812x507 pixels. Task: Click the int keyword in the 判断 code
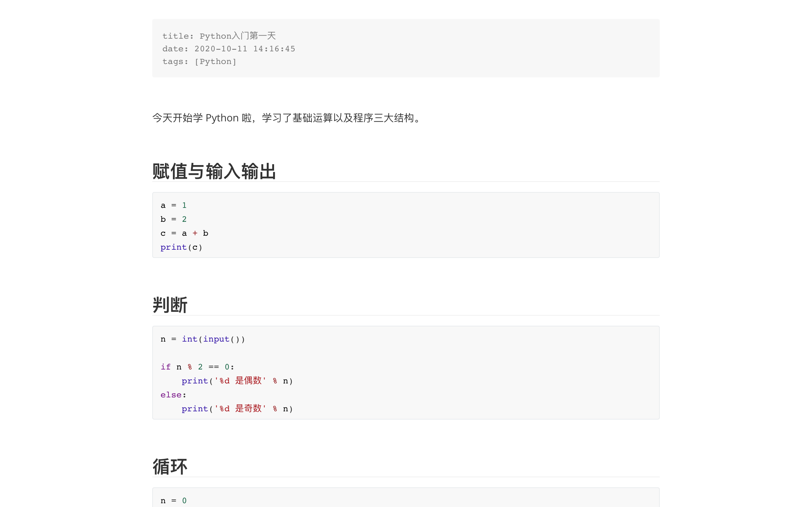click(190, 339)
